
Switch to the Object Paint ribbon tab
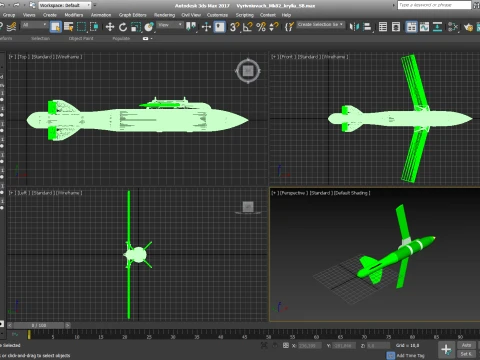tap(81, 39)
